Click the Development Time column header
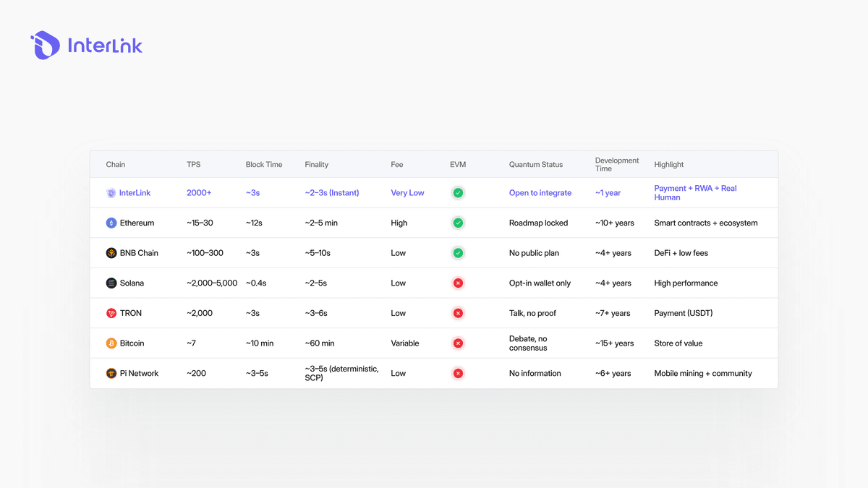Screen dimensions: 868x488 pyautogui.click(x=617, y=164)
